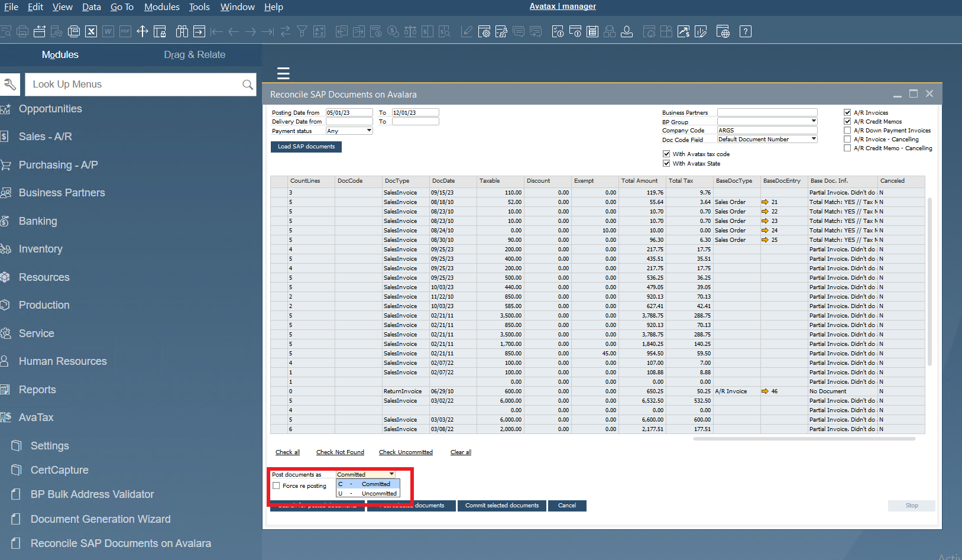This screenshot has width=962, height=560.
Task: Click the Help question mark icon
Action: [746, 31]
